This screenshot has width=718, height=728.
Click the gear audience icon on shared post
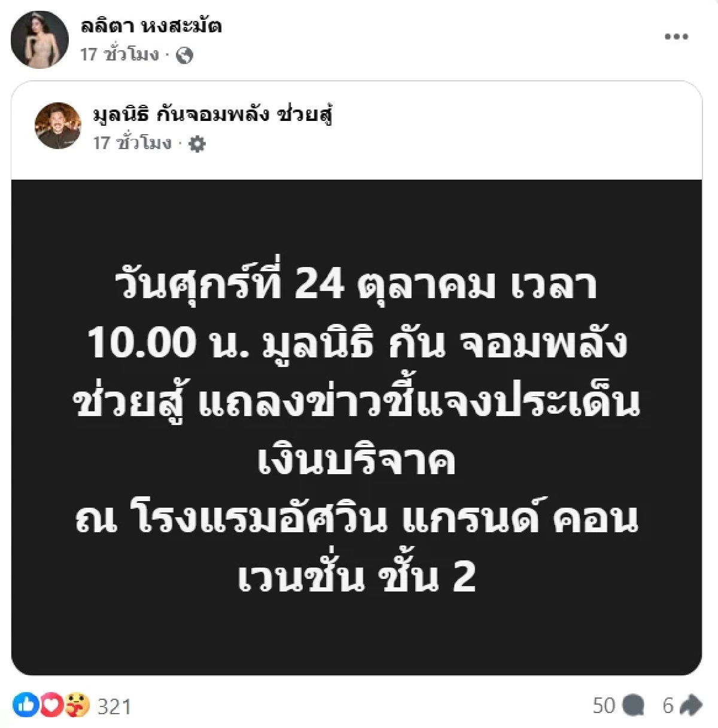pyautogui.click(x=197, y=144)
